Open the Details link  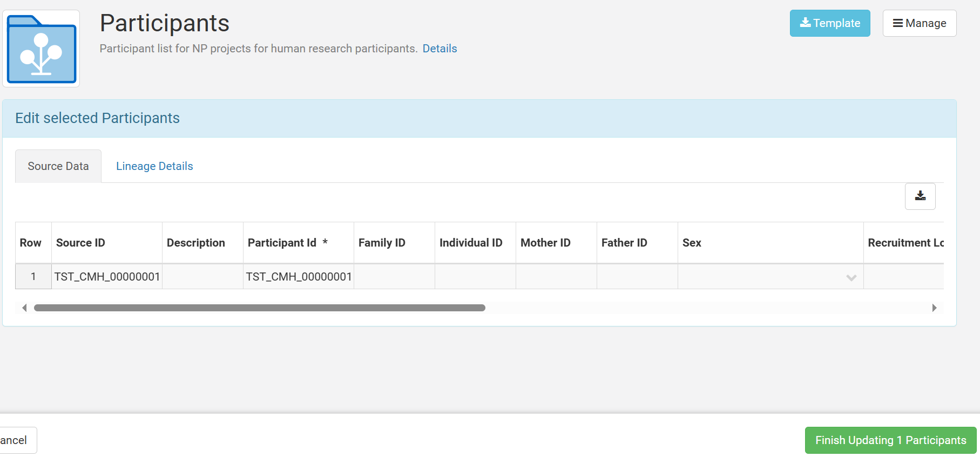point(440,49)
